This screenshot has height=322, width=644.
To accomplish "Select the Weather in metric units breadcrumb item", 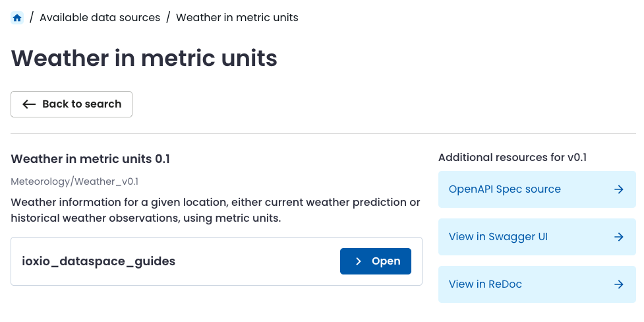I will [237, 18].
